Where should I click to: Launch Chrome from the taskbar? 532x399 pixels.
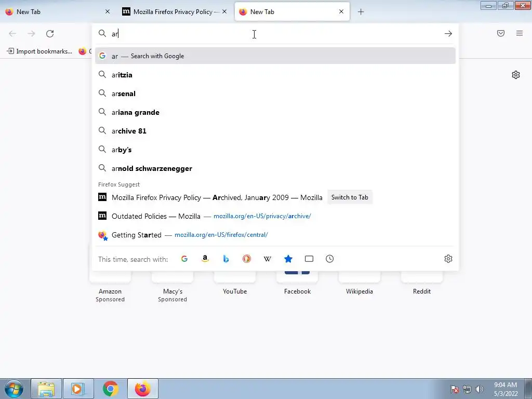pyautogui.click(x=110, y=389)
